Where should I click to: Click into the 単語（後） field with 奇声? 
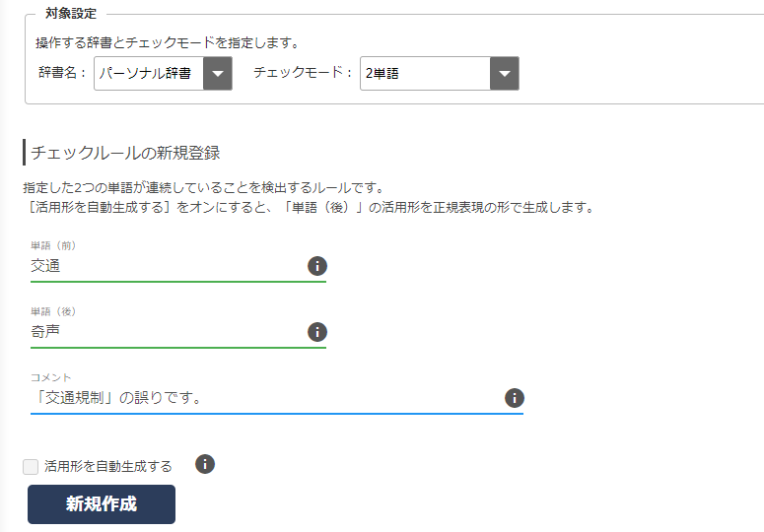tap(168, 332)
